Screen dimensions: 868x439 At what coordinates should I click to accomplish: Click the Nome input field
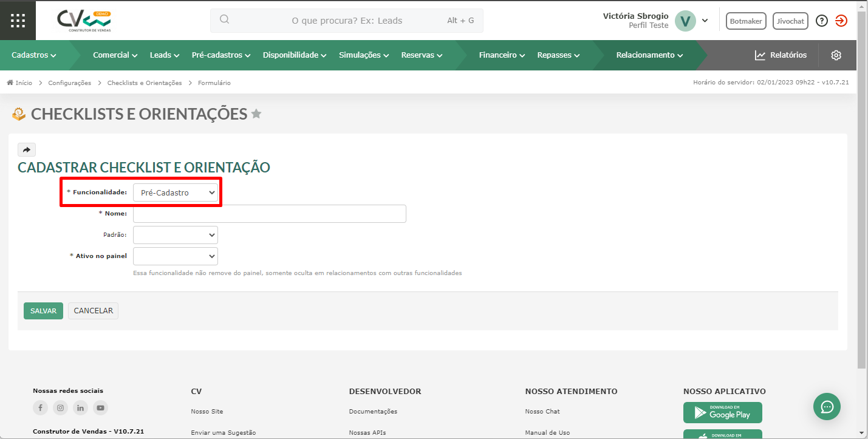270,214
